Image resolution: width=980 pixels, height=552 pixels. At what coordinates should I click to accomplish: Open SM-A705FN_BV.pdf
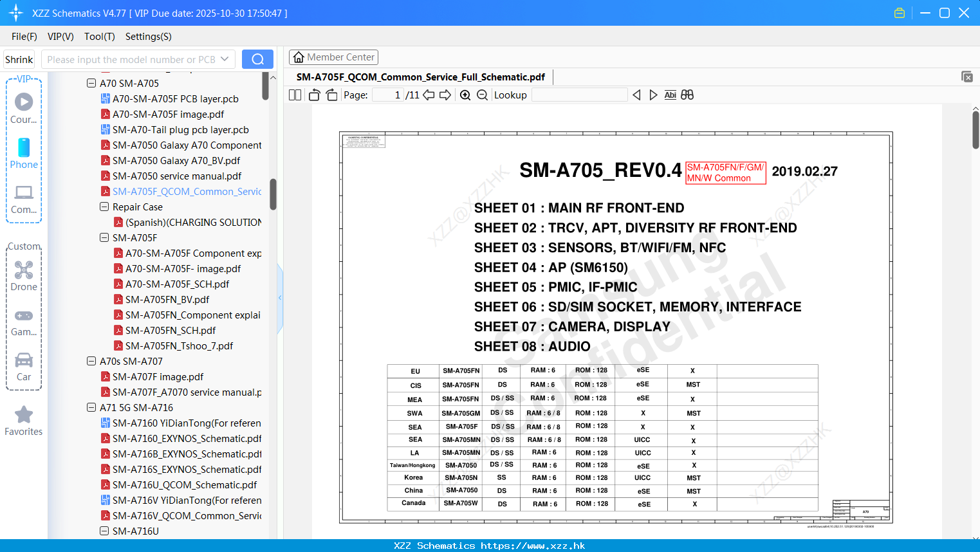(x=167, y=300)
